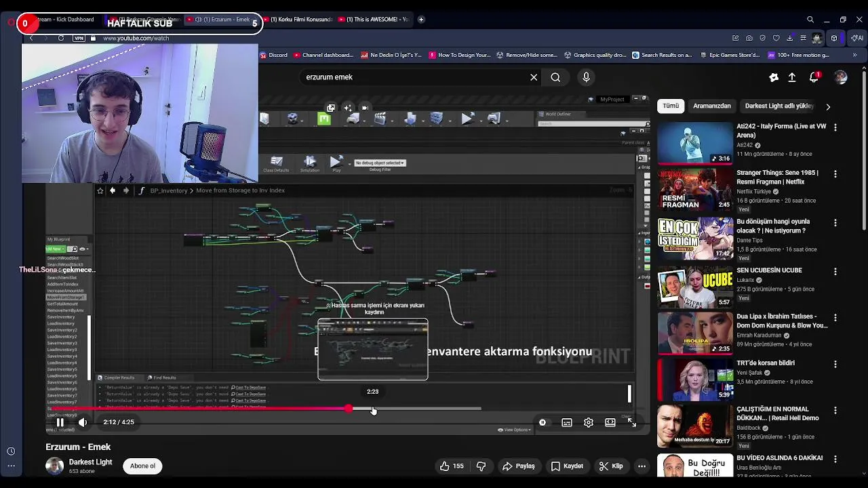Switch to the This is AWESOME browser tab
868x488 pixels.
click(x=373, y=20)
